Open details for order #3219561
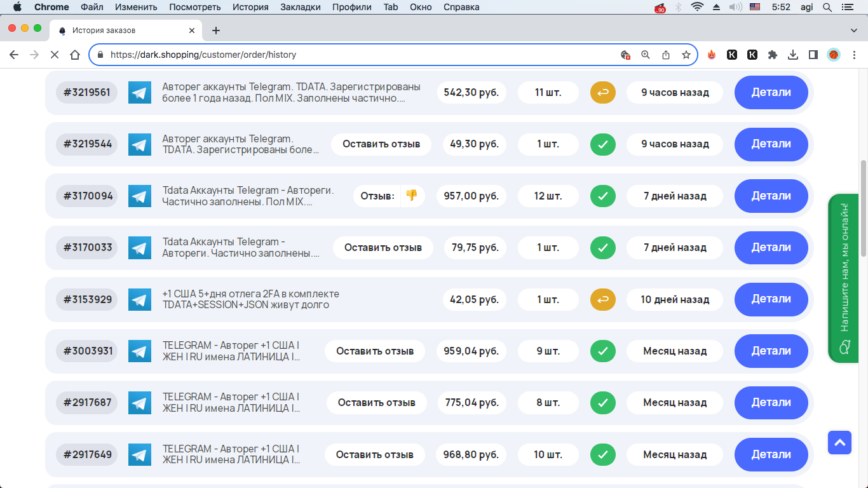Image resolution: width=868 pixels, height=488 pixels. [x=771, y=92]
